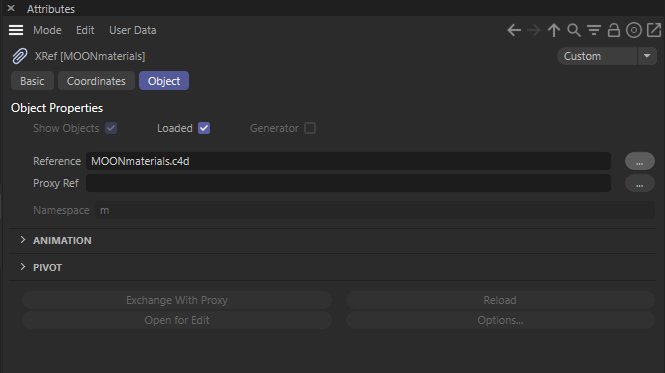Expand the PIVOT section
The width and height of the screenshot is (665, 373).
coord(23,267)
